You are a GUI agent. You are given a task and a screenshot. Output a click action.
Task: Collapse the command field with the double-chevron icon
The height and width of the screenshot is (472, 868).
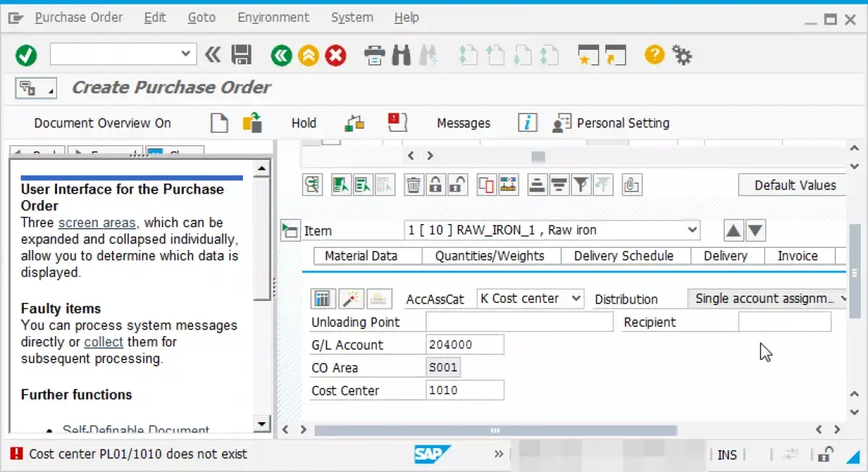212,54
